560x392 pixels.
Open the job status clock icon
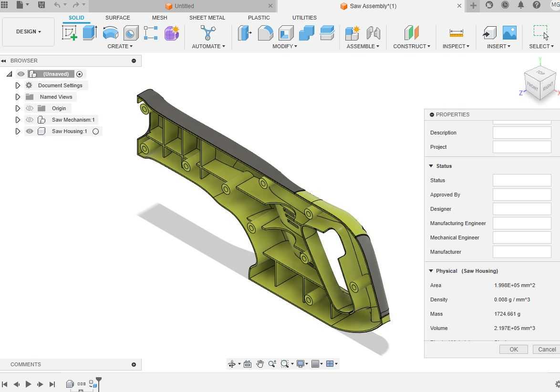point(505,5)
